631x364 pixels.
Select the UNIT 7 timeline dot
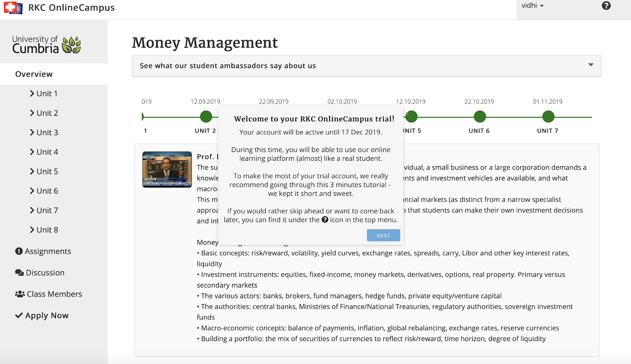coord(548,117)
